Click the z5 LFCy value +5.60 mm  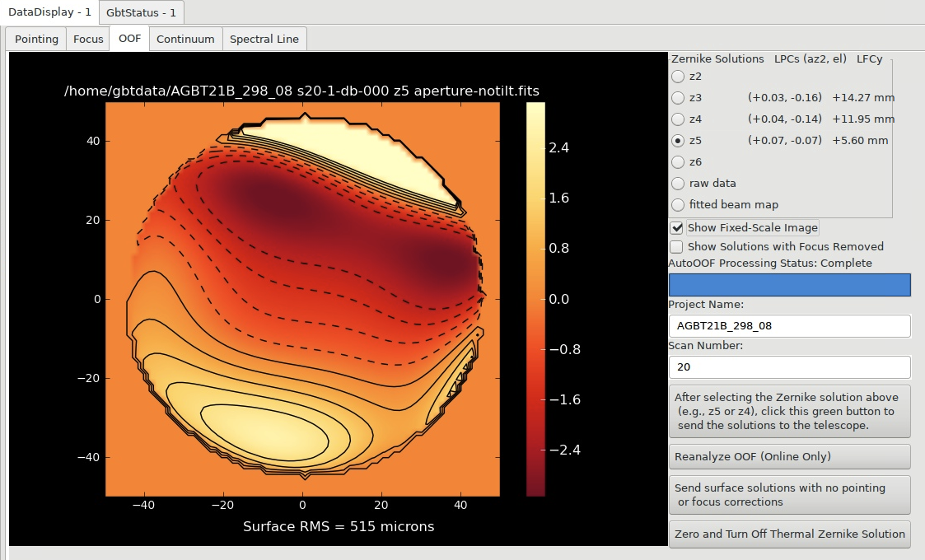860,141
